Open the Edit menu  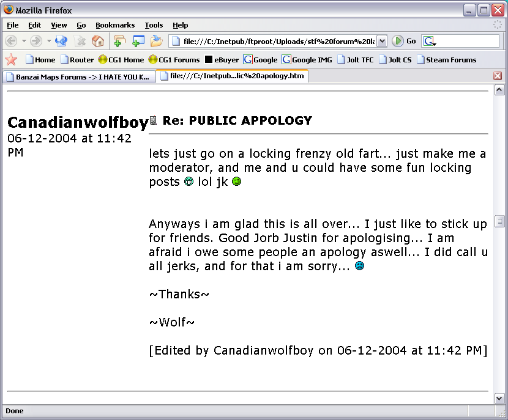tap(34, 25)
